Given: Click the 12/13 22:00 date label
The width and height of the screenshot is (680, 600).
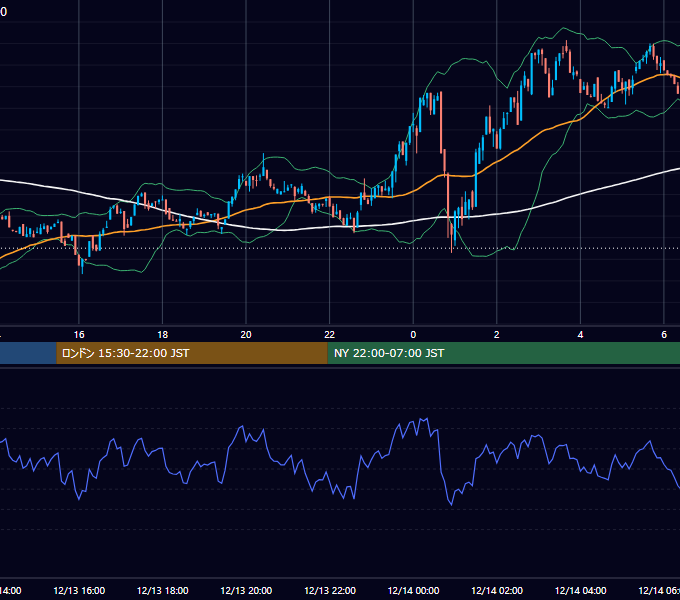Looking at the screenshot, I should 330,591.
